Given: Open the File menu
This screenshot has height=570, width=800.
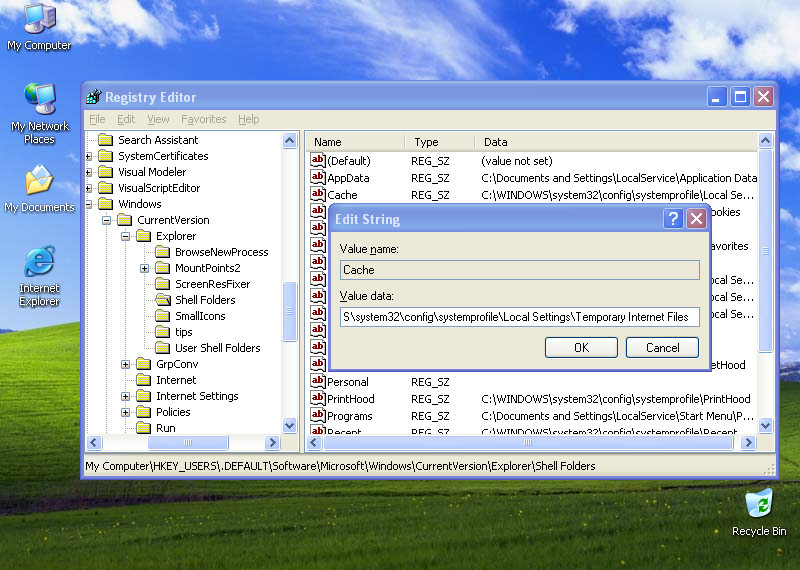Looking at the screenshot, I should click(x=97, y=119).
